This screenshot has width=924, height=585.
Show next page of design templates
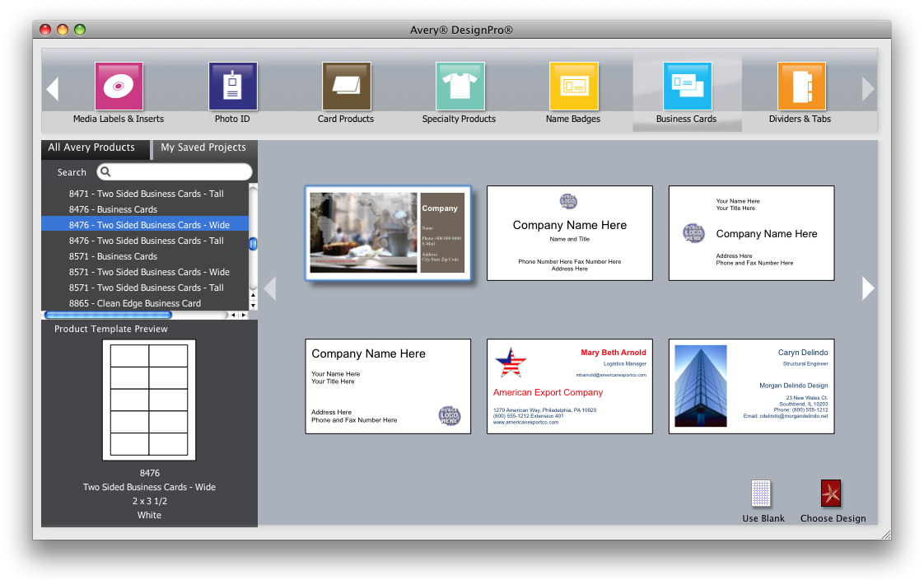(868, 288)
